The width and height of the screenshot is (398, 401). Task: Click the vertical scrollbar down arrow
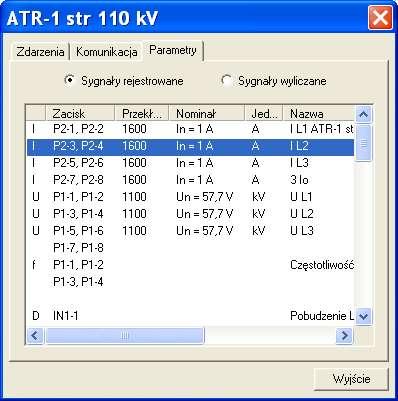[363, 316]
